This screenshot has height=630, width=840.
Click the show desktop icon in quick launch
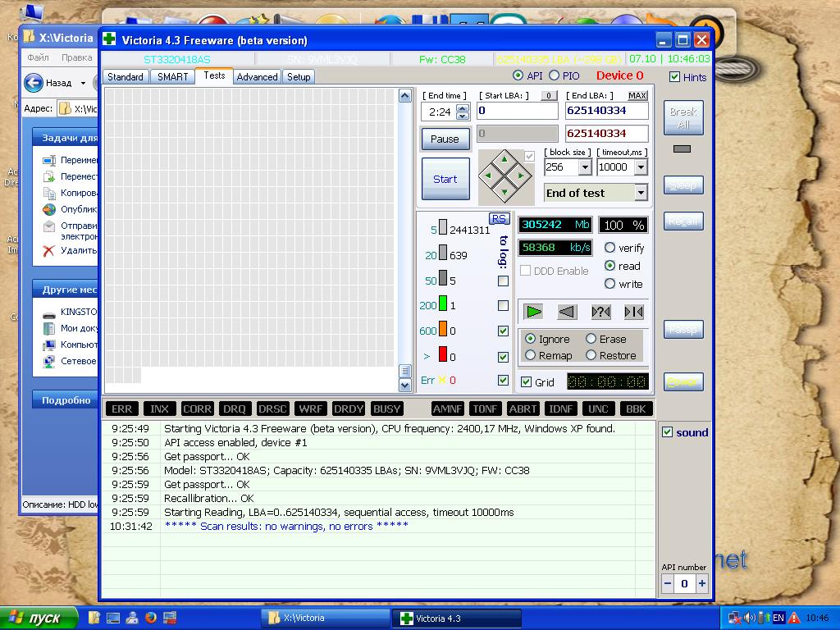pos(113,618)
